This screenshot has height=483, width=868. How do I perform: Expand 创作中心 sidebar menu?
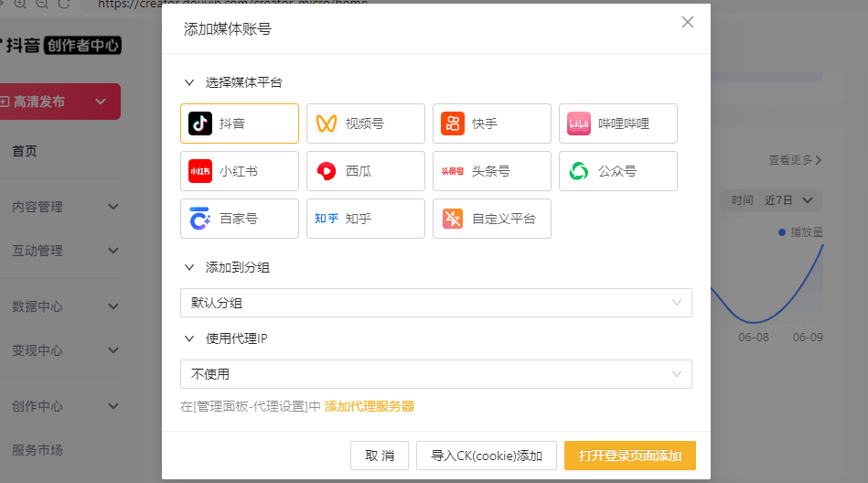click(65, 406)
